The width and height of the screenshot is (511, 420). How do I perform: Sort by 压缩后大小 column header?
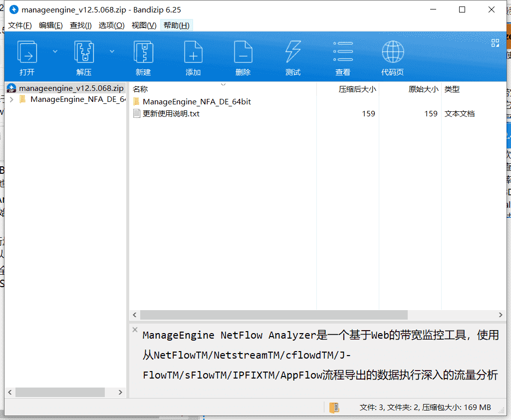(348, 89)
